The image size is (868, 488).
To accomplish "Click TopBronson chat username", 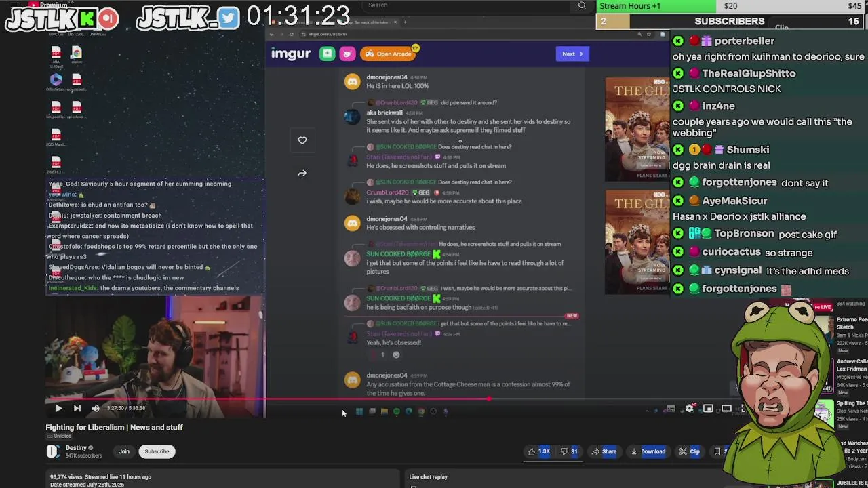I will (x=744, y=233).
